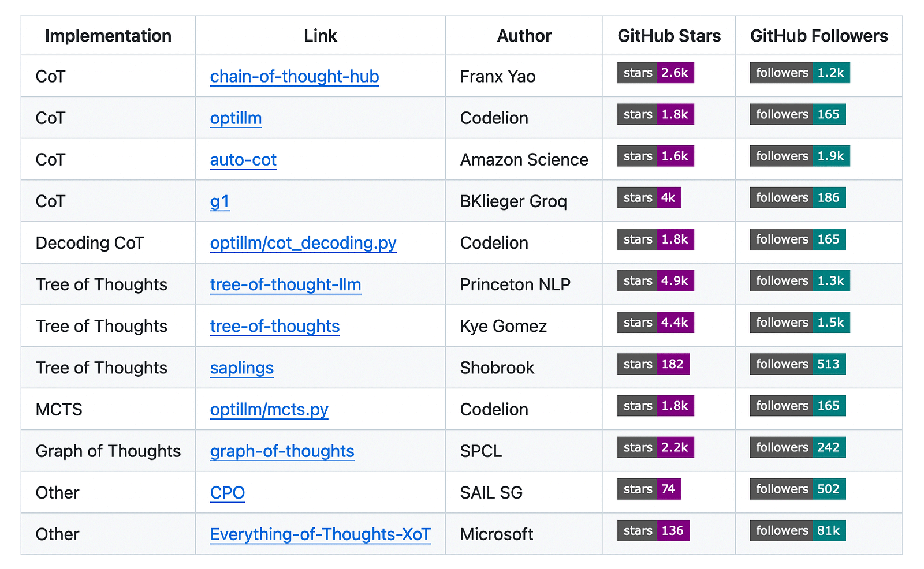Click the 74 stars badge
Screen dimensions: 924x569
(x=649, y=489)
